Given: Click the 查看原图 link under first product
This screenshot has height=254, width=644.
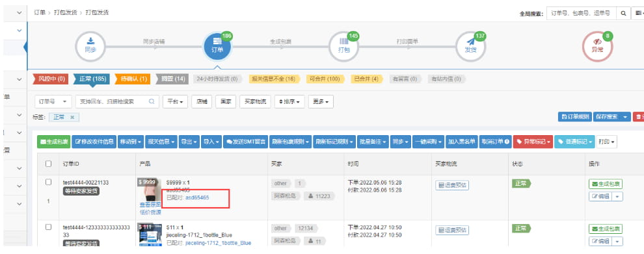Looking at the screenshot, I should click(x=150, y=205).
